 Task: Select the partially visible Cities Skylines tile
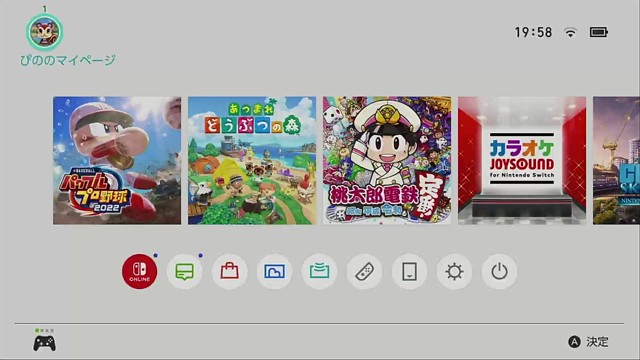[616, 160]
